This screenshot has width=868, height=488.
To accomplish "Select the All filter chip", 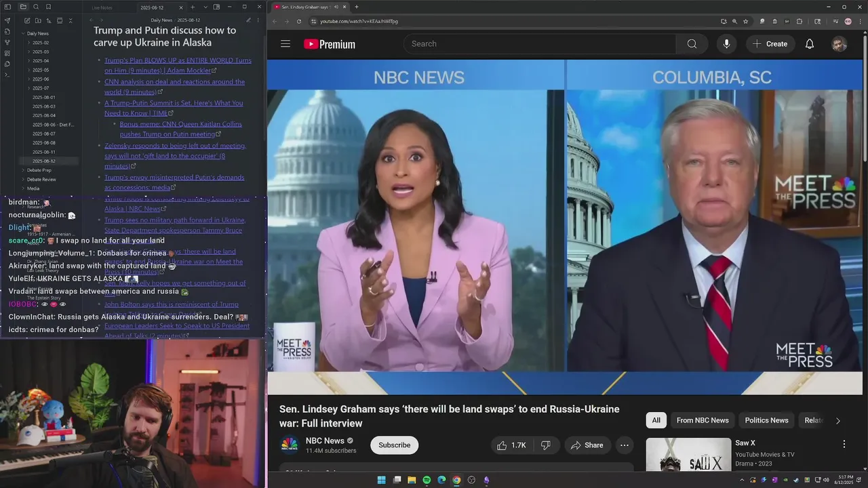I will coord(656,420).
